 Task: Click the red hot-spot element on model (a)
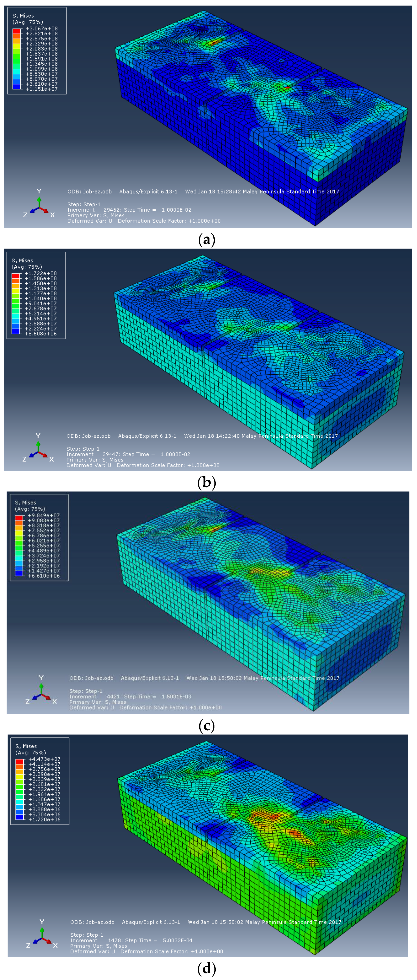tap(288, 87)
